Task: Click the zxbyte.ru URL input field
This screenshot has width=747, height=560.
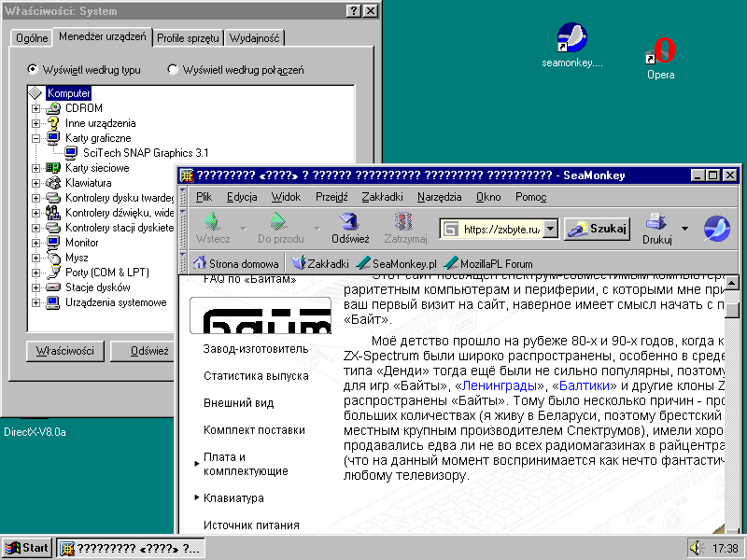Action: [501, 229]
